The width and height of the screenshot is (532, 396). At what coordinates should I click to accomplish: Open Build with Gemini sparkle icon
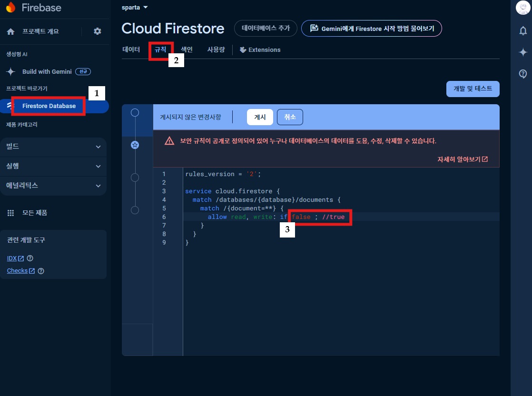click(10, 71)
